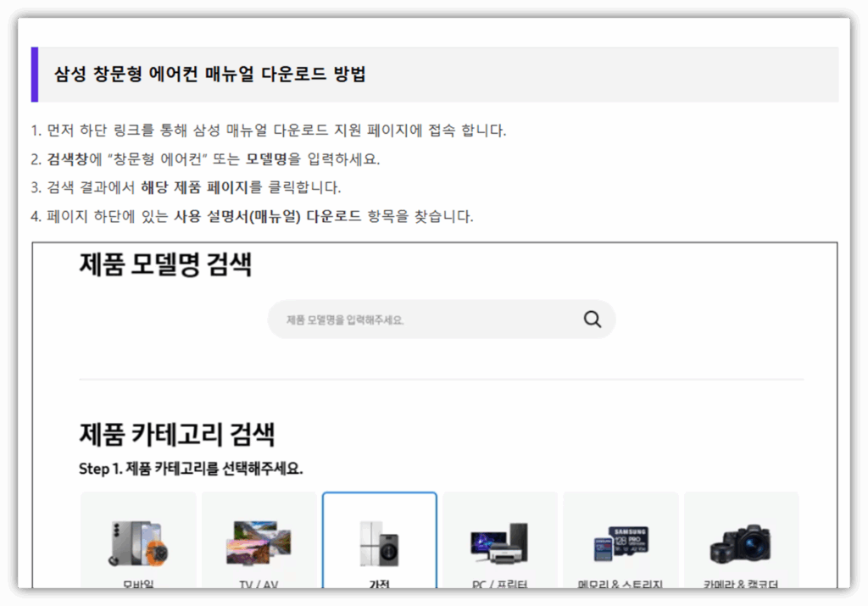
Task: Click the 제품 카테고리 검색 heading
Action: [x=177, y=434]
